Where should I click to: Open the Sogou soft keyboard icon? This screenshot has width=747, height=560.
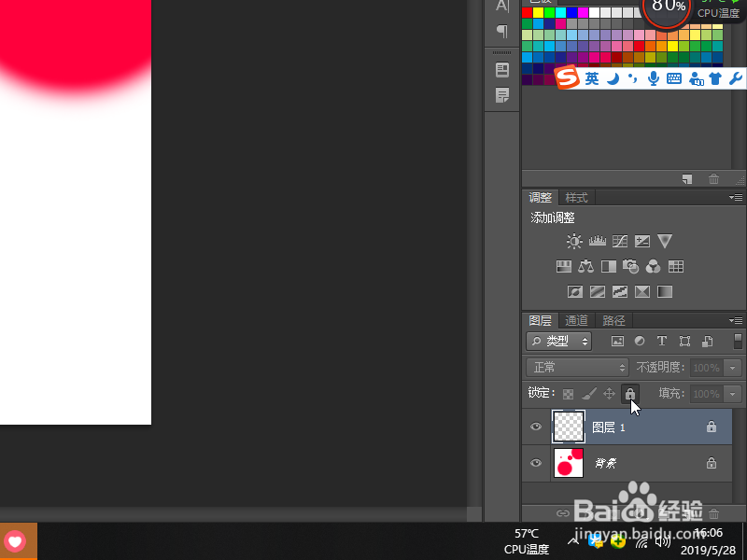(674, 79)
